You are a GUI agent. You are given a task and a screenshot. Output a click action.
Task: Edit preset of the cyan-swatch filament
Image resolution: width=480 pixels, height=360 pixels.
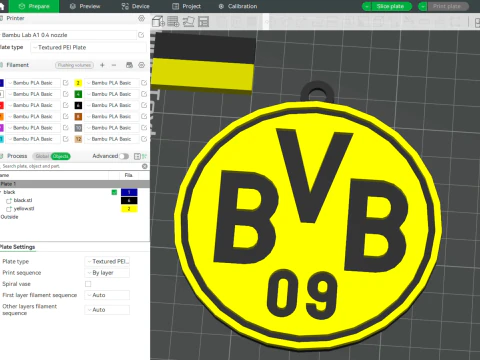click(x=66, y=139)
